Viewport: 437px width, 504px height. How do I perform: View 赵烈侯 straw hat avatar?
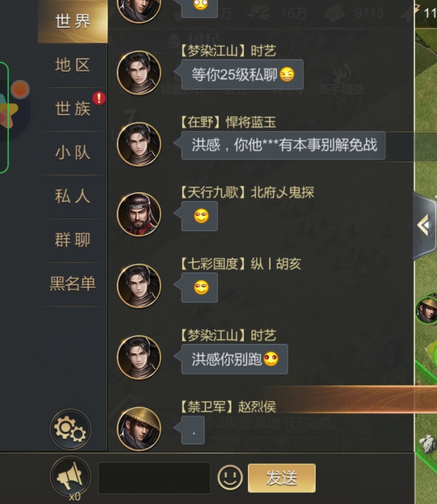[139, 429]
